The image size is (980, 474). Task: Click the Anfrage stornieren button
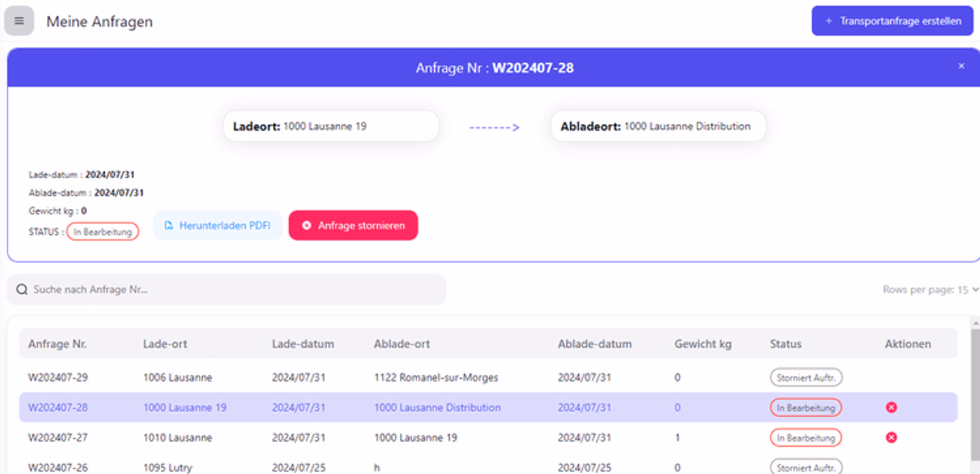pyautogui.click(x=353, y=225)
